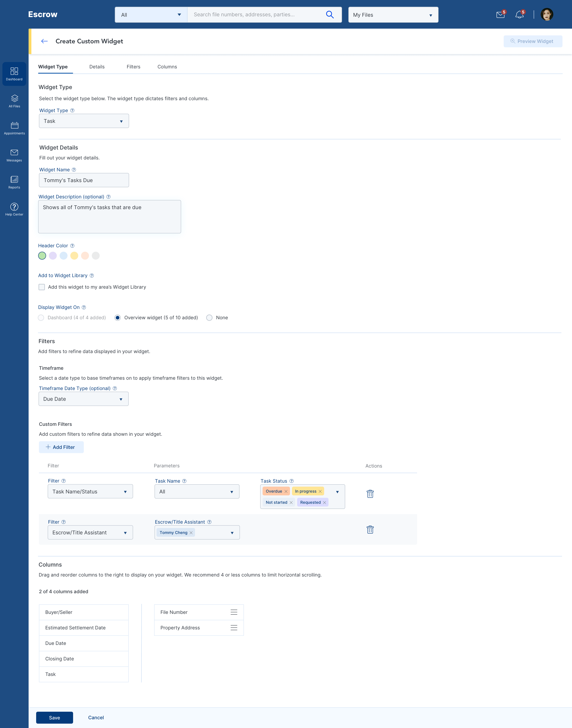Click the Add Filter button
The image size is (572, 728).
61,447
